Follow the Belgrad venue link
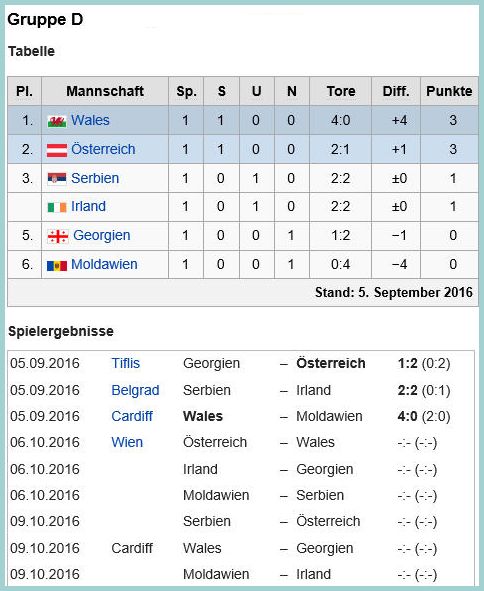The width and height of the screenshot is (484, 591). (x=135, y=390)
